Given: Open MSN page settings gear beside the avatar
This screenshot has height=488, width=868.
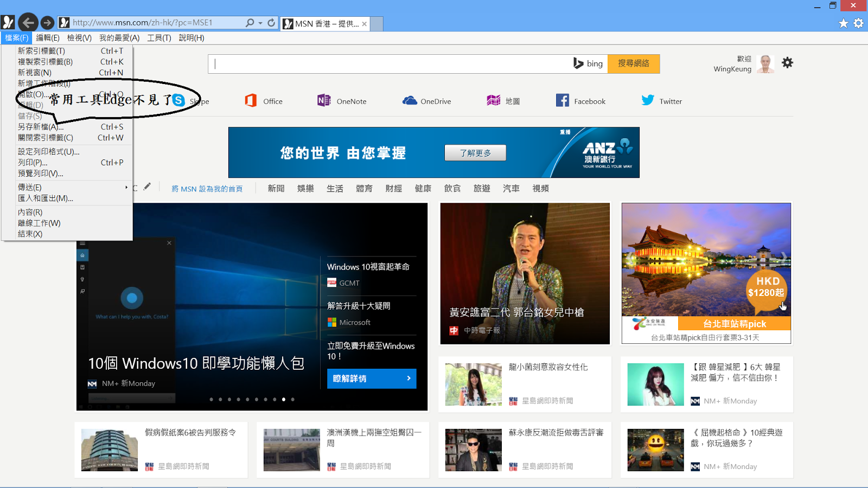Looking at the screenshot, I should tap(787, 63).
